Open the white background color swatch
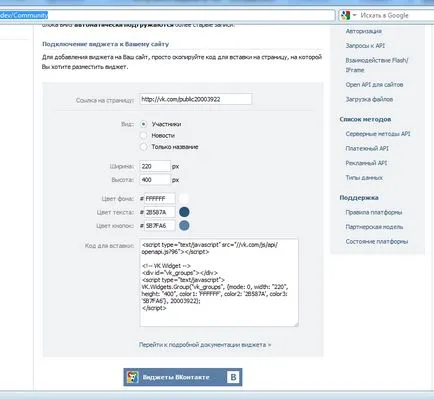Screen dimensions: 434x399 click(x=184, y=198)
